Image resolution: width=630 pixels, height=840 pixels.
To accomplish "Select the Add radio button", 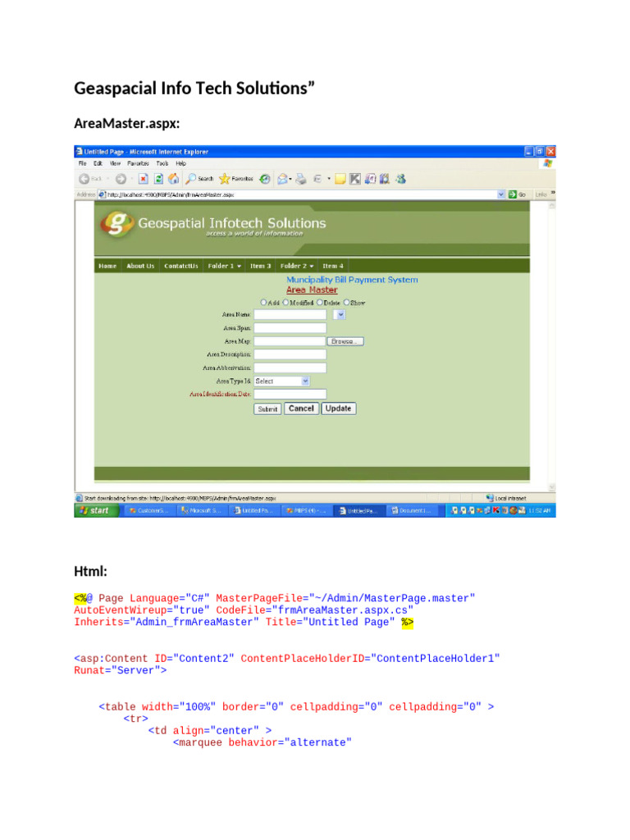I will (x=263, y=302).
